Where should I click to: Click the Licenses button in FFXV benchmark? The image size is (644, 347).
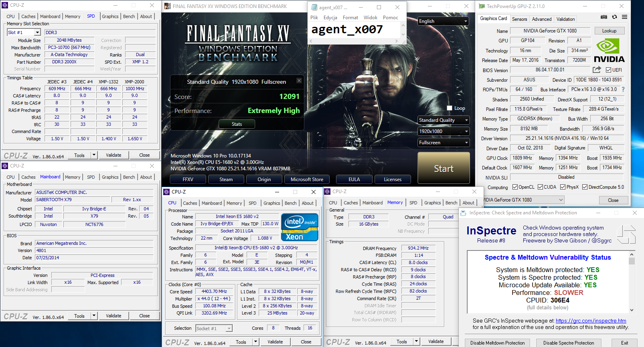tap(393, 180)
